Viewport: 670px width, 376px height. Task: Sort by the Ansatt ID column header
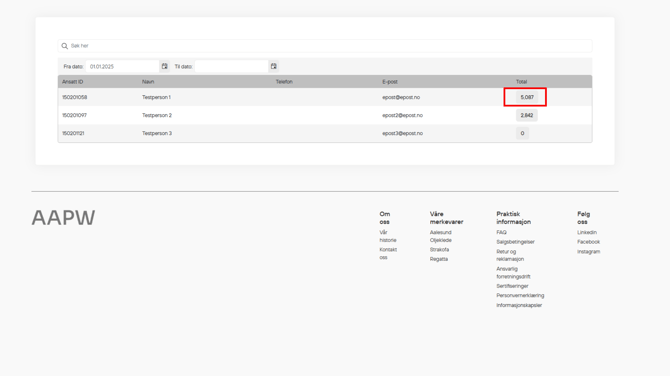coord(73,82)
